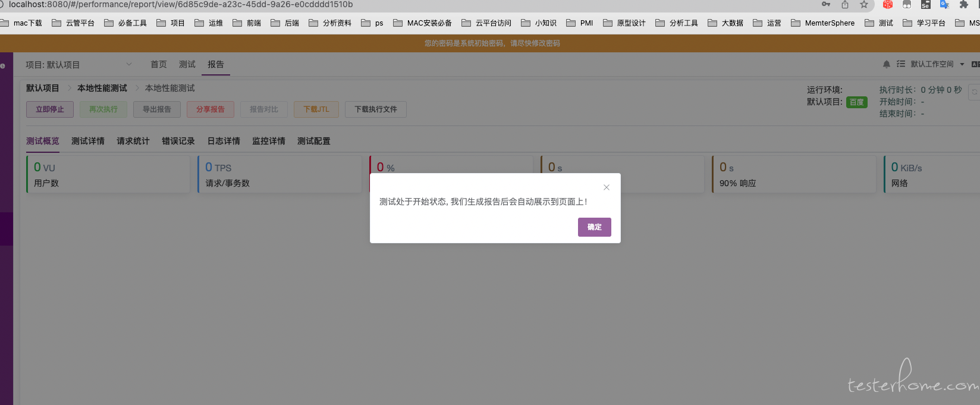The height and width of the screenshot is (405, 980).
Task: Open the 分析工具 bookmark folder
Action: (x=677, y=23)
